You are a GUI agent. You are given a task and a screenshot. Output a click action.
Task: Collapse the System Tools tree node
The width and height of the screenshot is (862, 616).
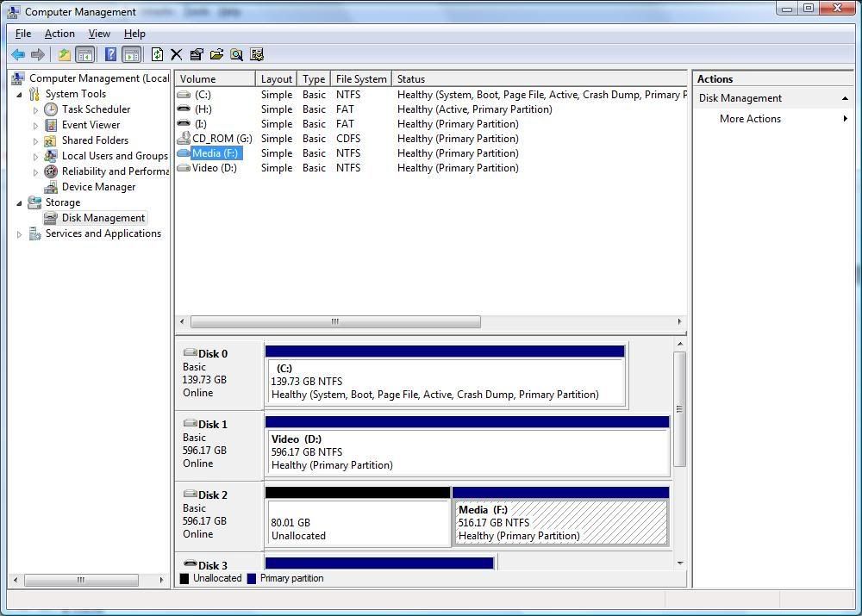tap(20, 95)
